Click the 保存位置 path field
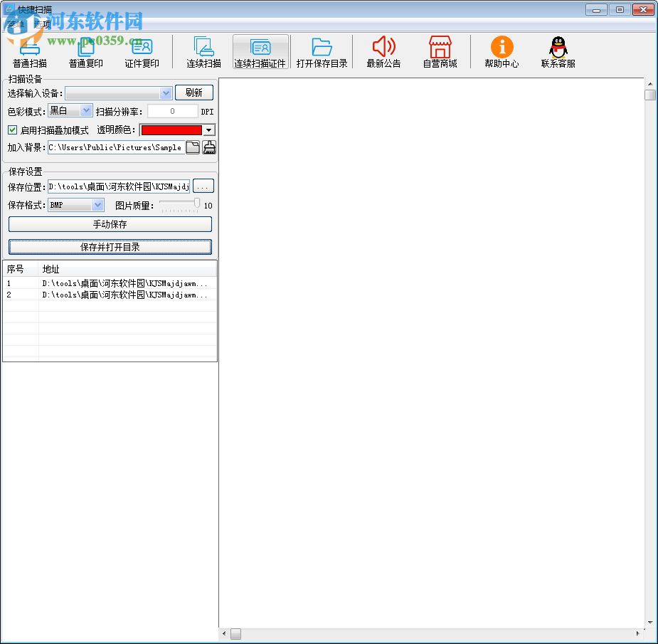Screen dimensions: 658x644 click(x=119, y=186)
